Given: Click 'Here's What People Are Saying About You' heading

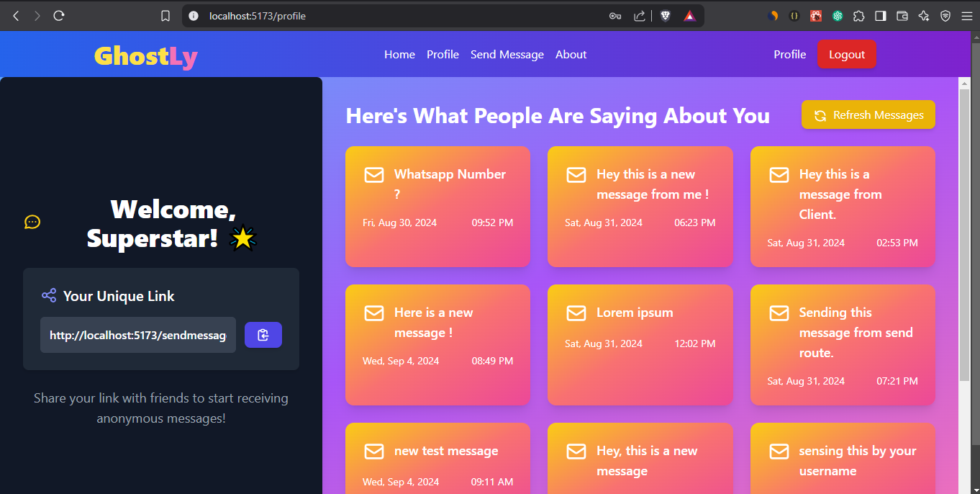Looking at the screenshot, I should pyautogui.click(x=558, y=116).
